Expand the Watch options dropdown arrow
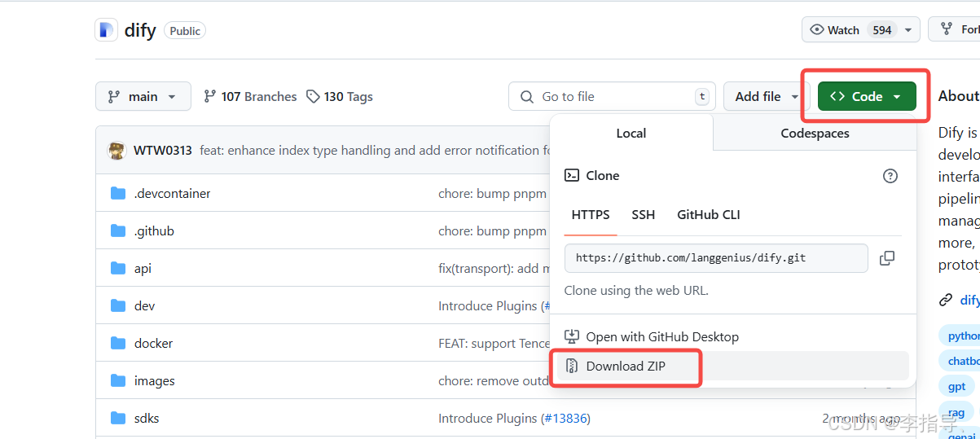 (x=908, y=30)
